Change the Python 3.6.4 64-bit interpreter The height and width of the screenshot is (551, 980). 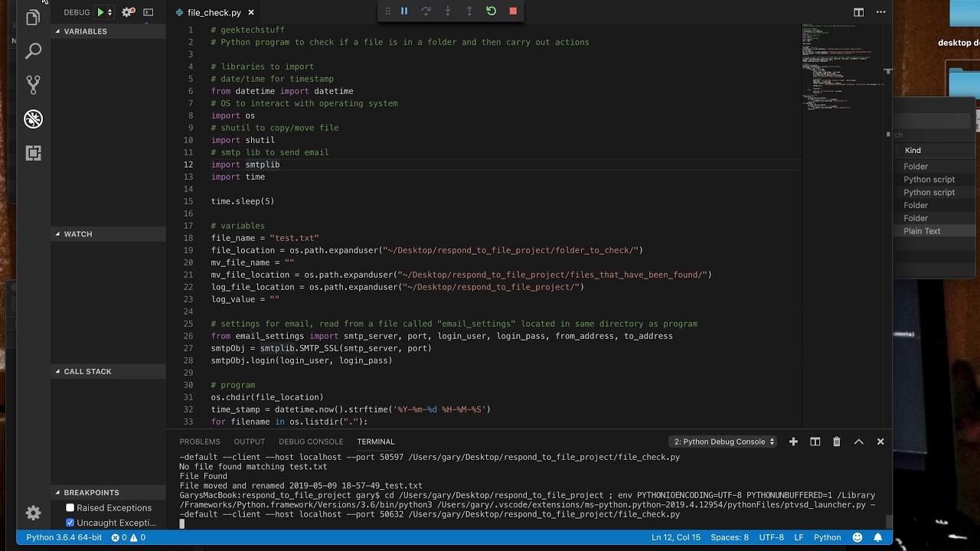pos(64,537)
